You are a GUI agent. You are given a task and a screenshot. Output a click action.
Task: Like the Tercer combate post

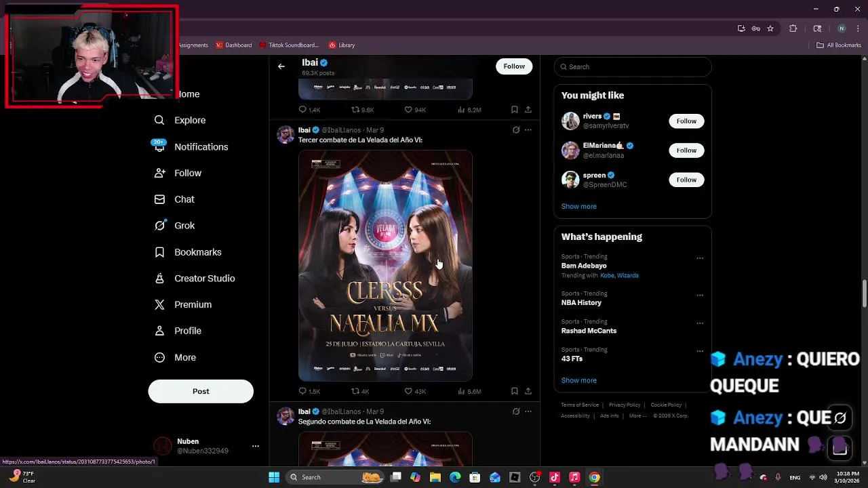click(x=415, y=391)
